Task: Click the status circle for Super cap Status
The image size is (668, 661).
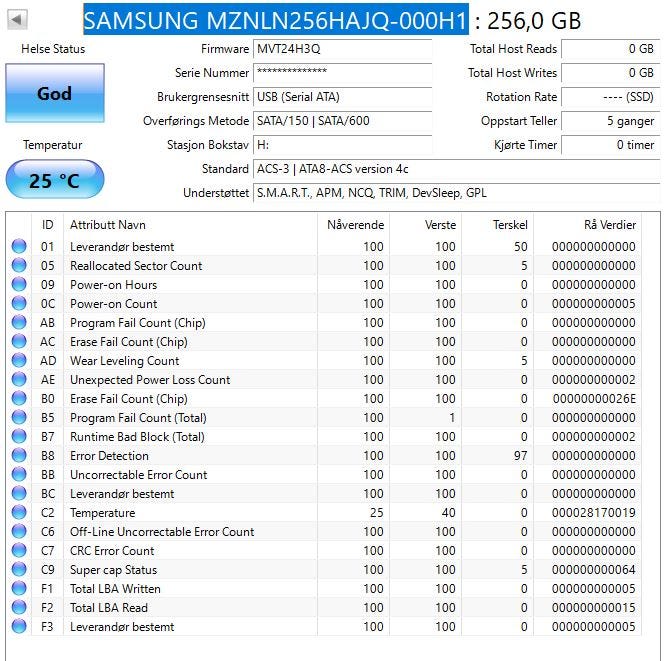Action: [19, 569]
